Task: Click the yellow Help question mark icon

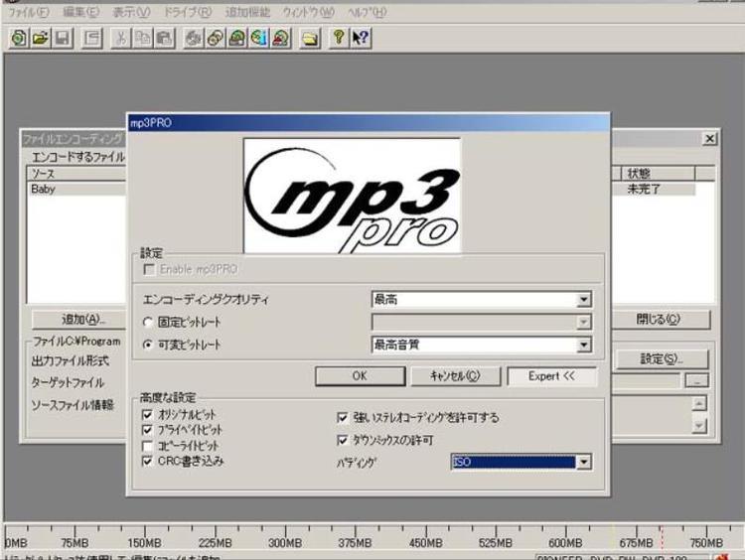Action: pos(339,38)
